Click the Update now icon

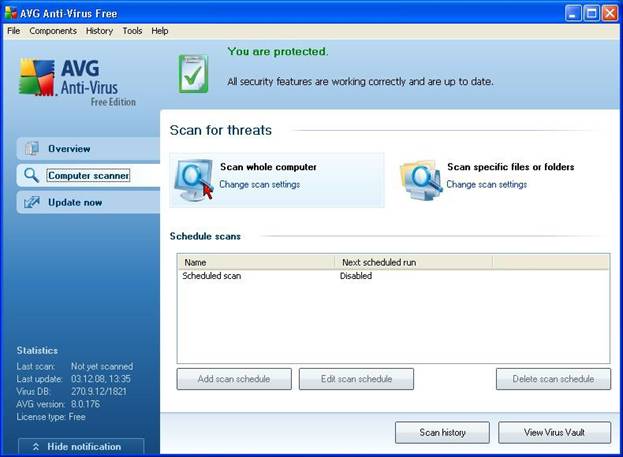(x=32, y=202)
